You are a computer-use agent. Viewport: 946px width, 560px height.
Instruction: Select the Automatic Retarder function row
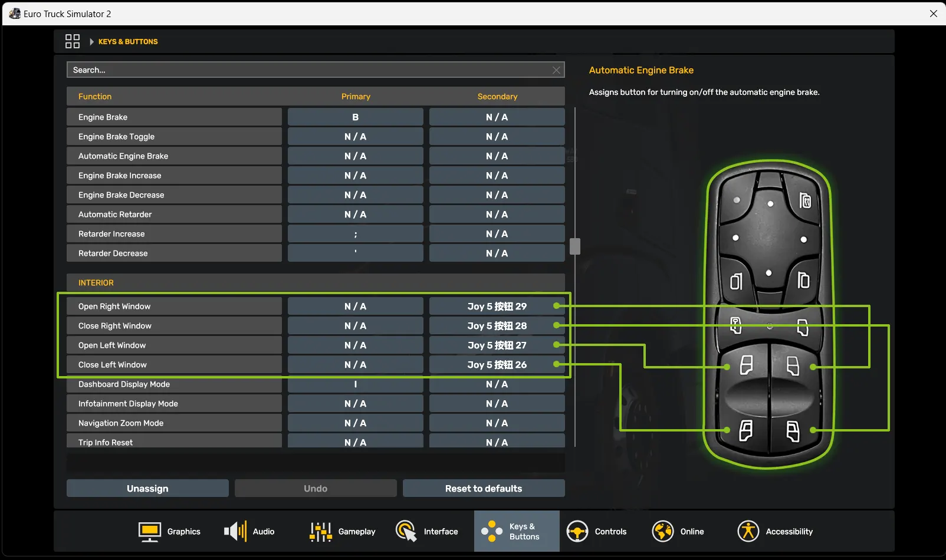tap(174, 214)
